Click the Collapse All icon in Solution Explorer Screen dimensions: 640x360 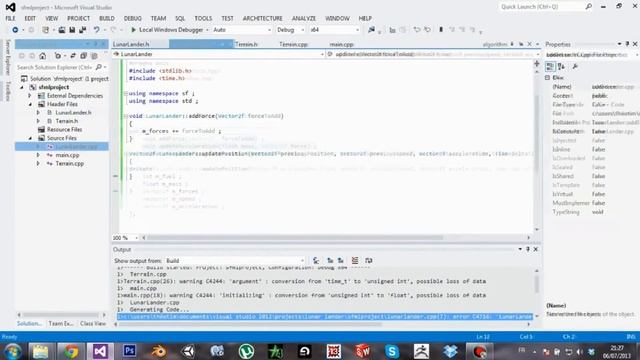point(83,56)
